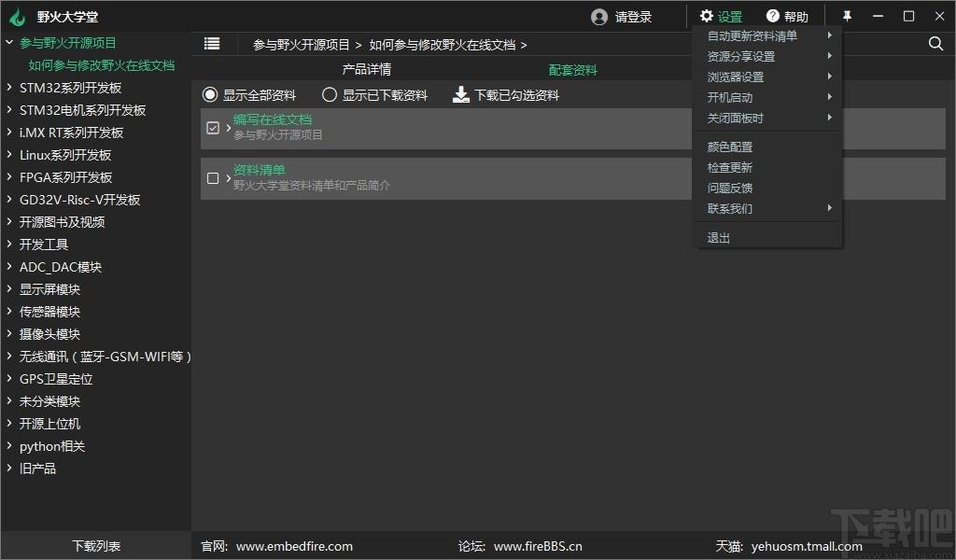Open the 资源分享设置 submenu

(x=769, y=56)
